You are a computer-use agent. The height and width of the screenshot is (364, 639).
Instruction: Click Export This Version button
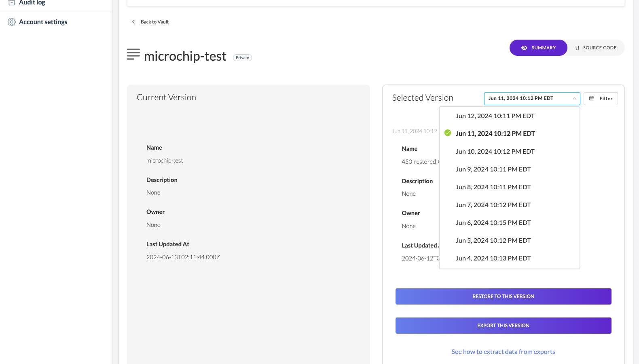(x=503, y=326)
